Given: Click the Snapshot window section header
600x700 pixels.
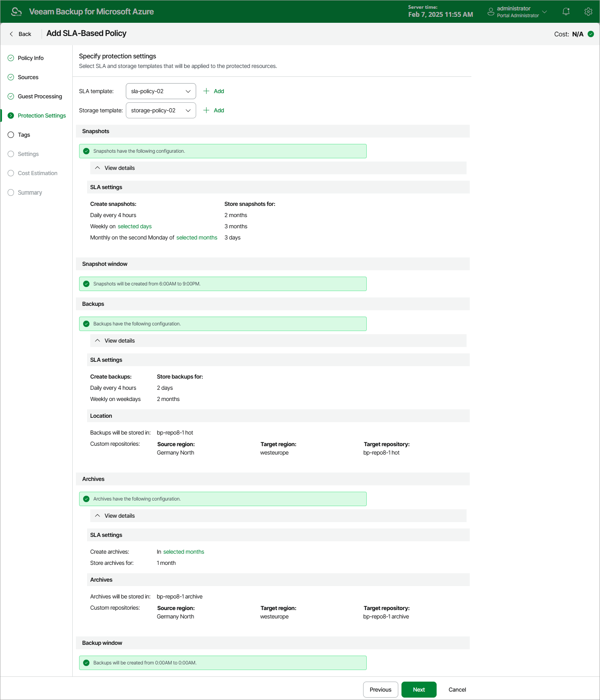Looking at the screenshot, I should tap(273, 264).
